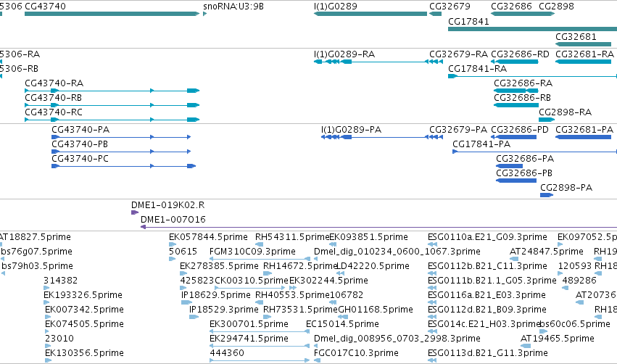The width and height of the screenshot is (617, 364).
Task: Click FGC017C10.3prime EST
Action: point(317,360)
